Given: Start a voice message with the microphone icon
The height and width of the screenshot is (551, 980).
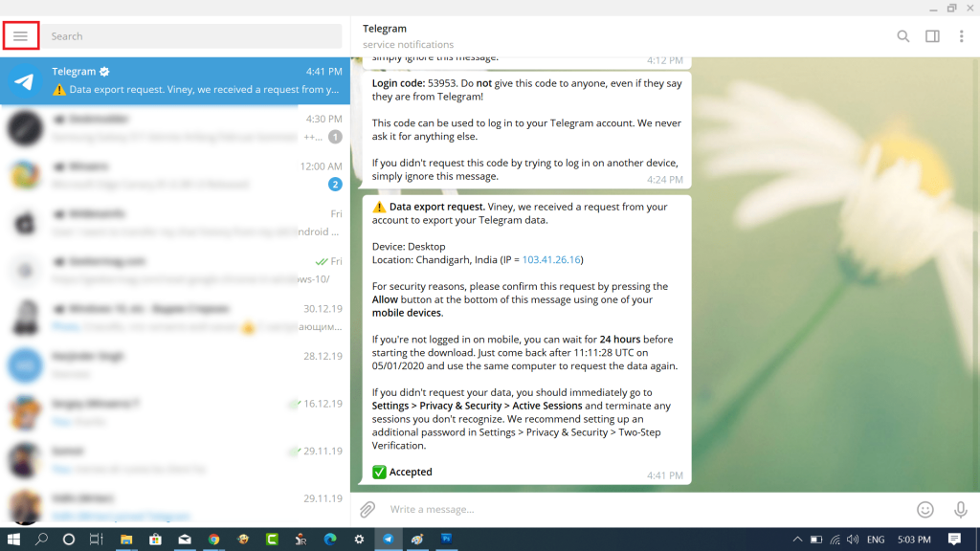Looking at the screenshot, I should coord(961,509).
